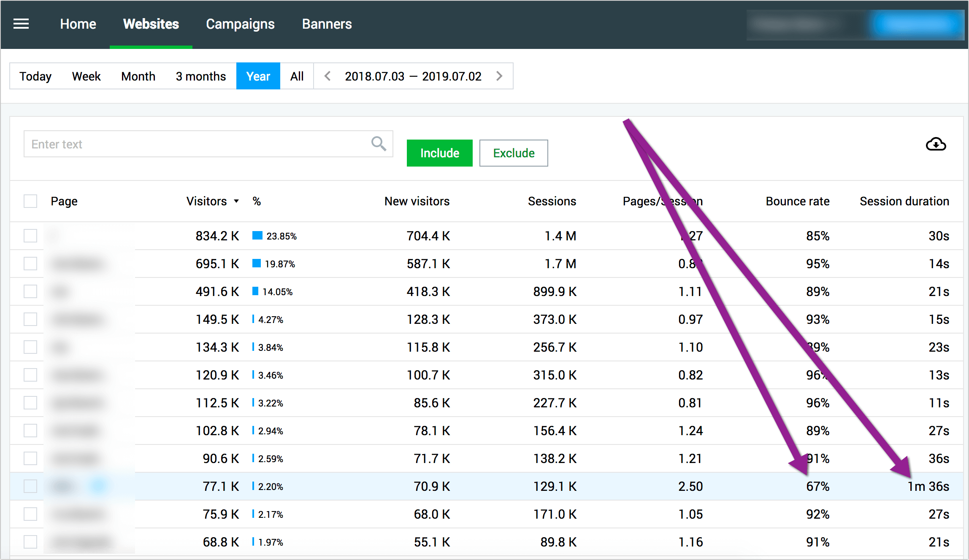The height and width of the screenshot is (560, 969).
Task: Go to previous date range arrow
Action: point(327,76)
